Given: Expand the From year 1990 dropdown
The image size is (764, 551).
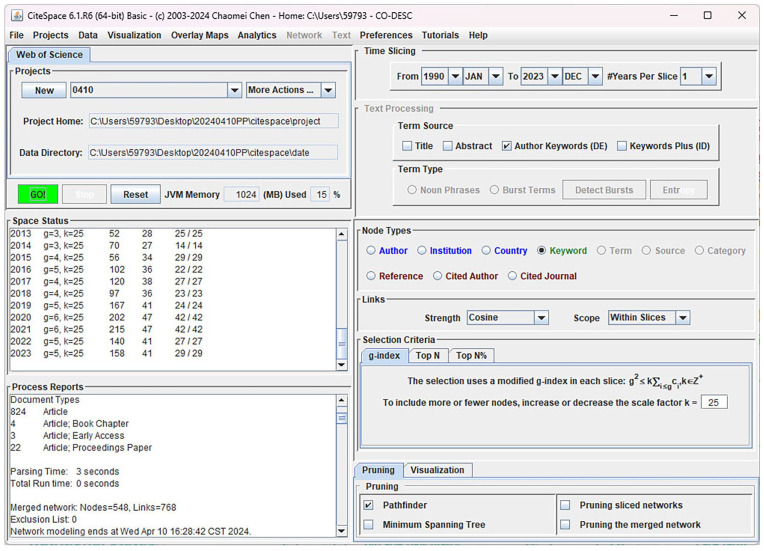Looking at the screenshot, I should pyautogui.click(x=455, y=76).
